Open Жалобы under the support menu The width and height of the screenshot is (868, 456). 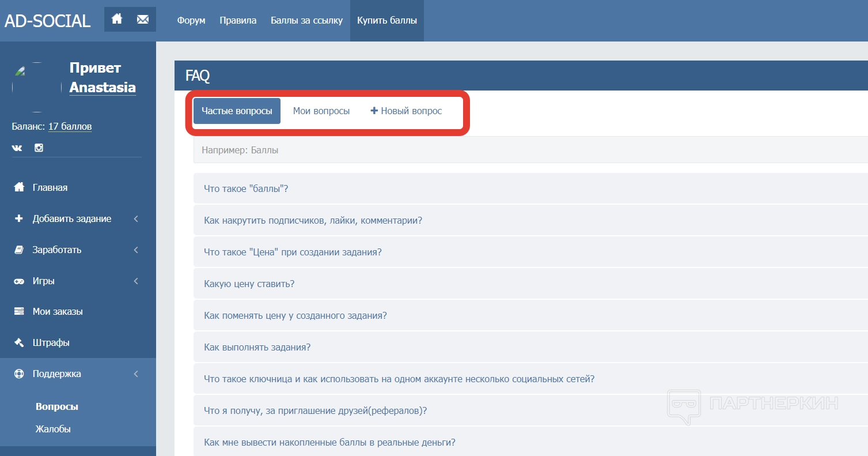point(53,429)
